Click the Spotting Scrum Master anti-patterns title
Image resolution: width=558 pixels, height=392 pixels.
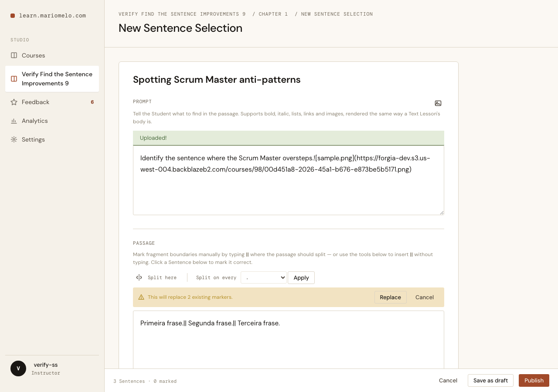click(217, 80)
